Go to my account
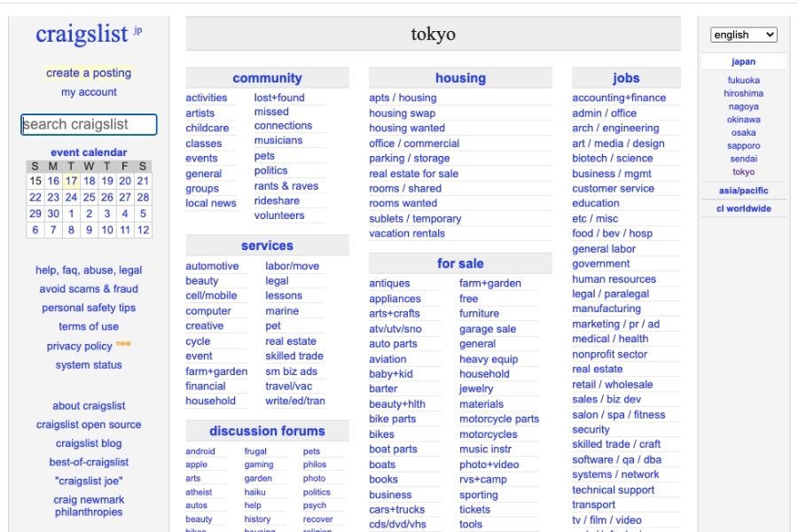Viewport: 798px width, 532px height. 89,92
